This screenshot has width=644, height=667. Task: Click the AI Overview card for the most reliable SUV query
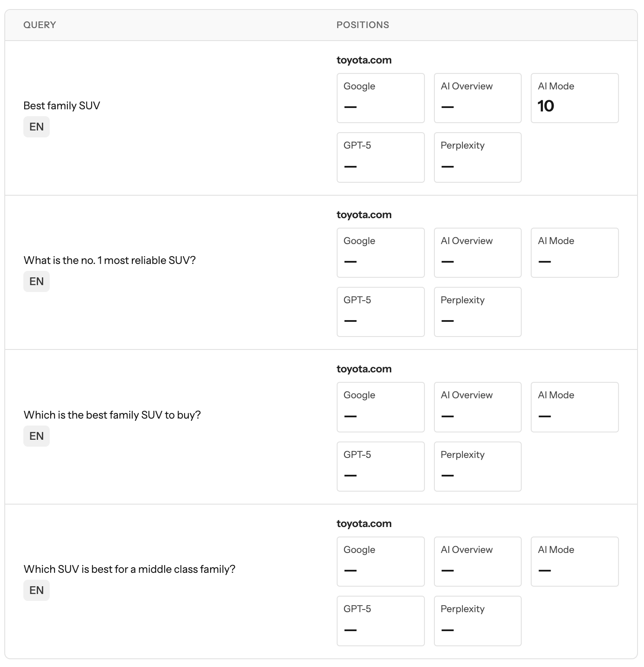(478, 253)
